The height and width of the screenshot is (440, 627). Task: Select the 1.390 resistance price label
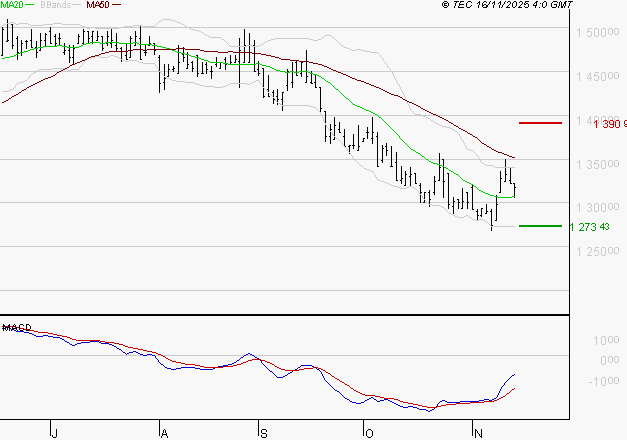609,124
